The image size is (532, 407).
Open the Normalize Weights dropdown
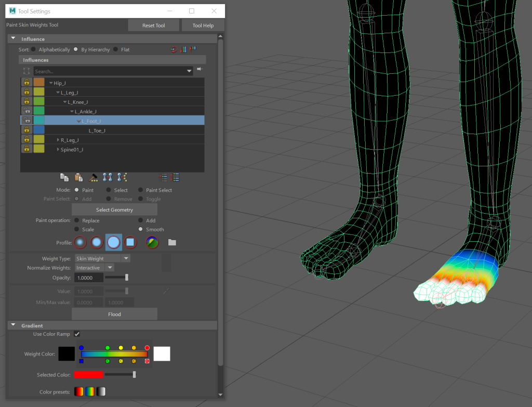95,268
